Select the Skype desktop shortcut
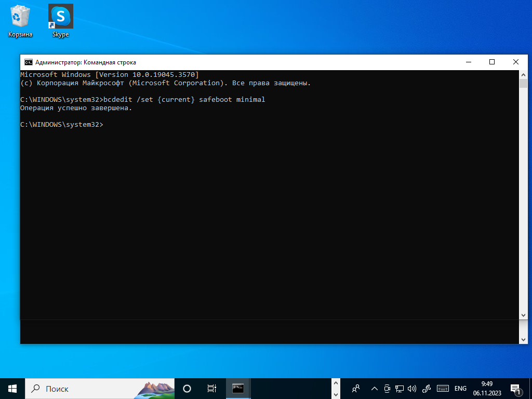Screen dimensions: 532x399 coord(61,21)
